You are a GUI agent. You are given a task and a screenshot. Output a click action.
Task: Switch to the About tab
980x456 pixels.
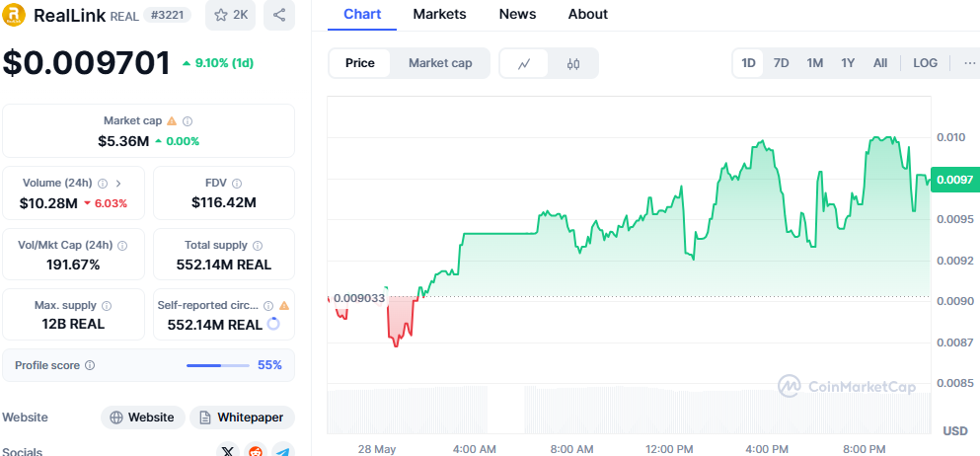point(587,14)
